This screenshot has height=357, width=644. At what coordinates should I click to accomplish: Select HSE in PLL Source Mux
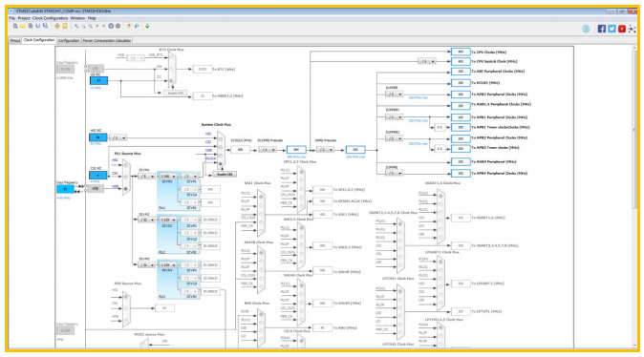126,189
